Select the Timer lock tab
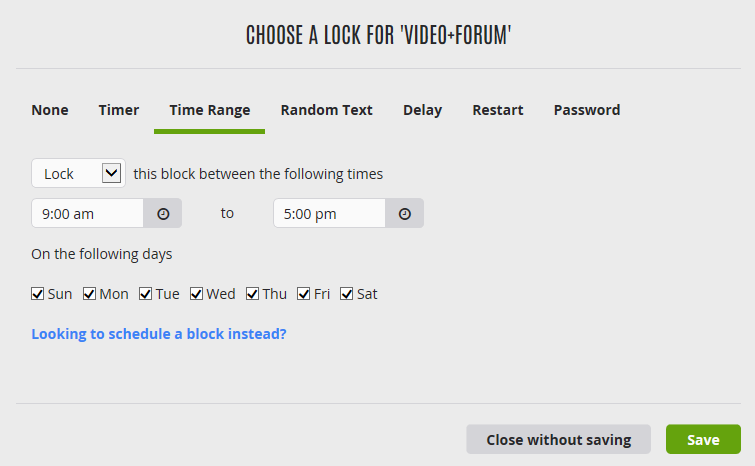Image resolution: width=755 pixels, height=466 pixels. (x=119, y=110)
